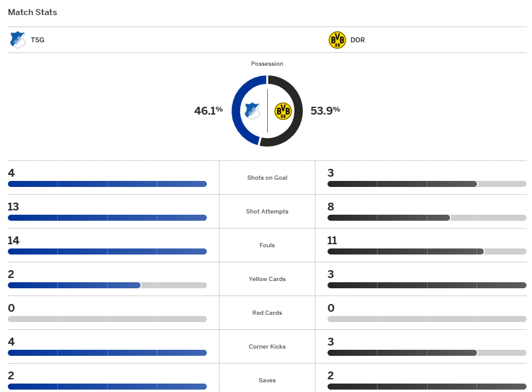Click the Corner Kicks label
This screenshot has height=392, width=532.
267,347
